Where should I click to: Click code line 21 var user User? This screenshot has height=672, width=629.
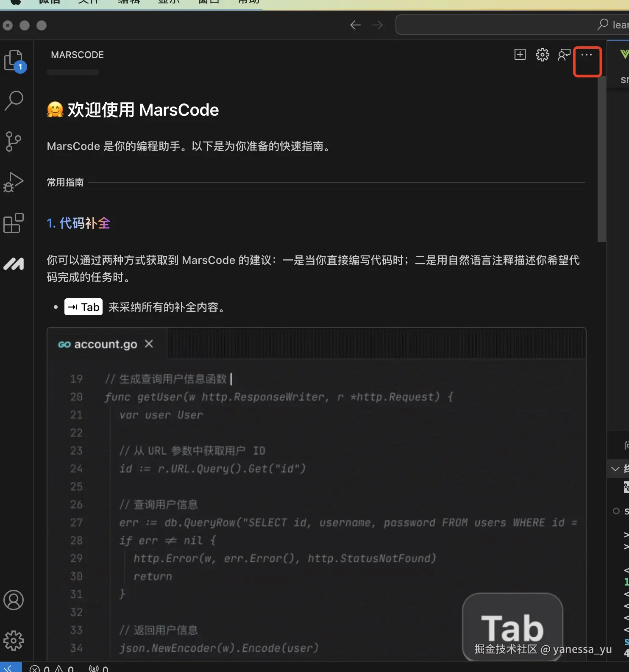(161, 415)
